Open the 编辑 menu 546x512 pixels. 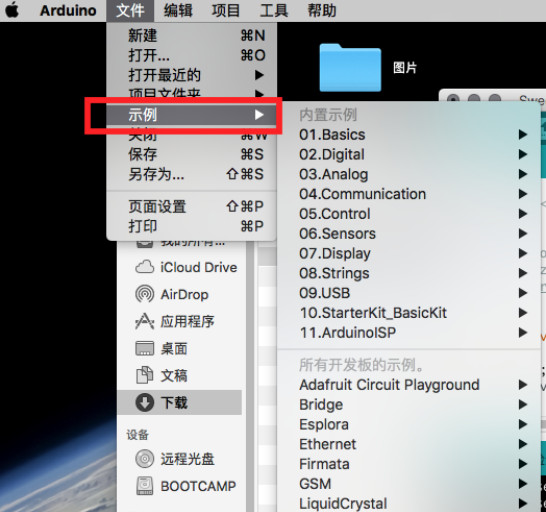(178, 10)
